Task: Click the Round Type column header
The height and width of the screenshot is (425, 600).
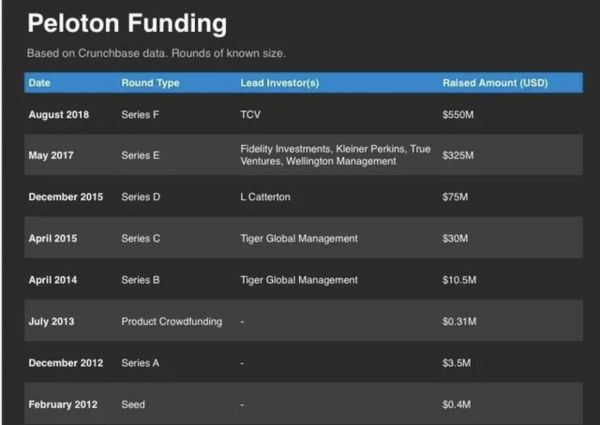Action: click(x=150, y=83)
